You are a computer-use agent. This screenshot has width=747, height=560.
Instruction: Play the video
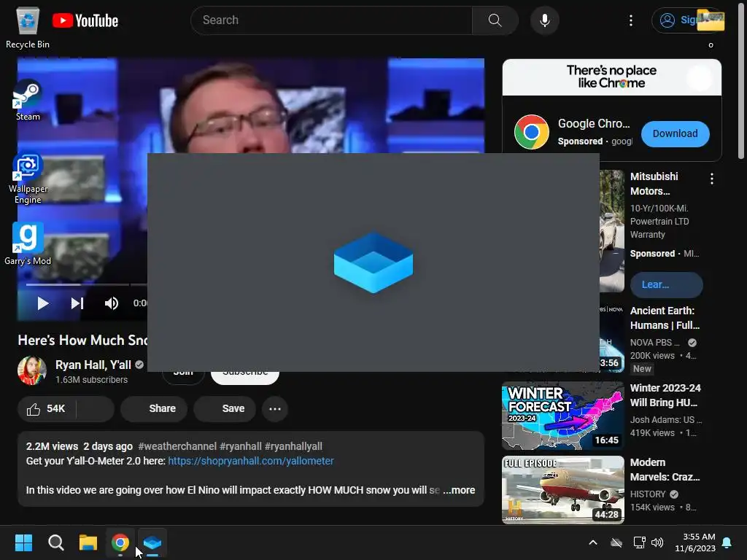coord(42,303)
